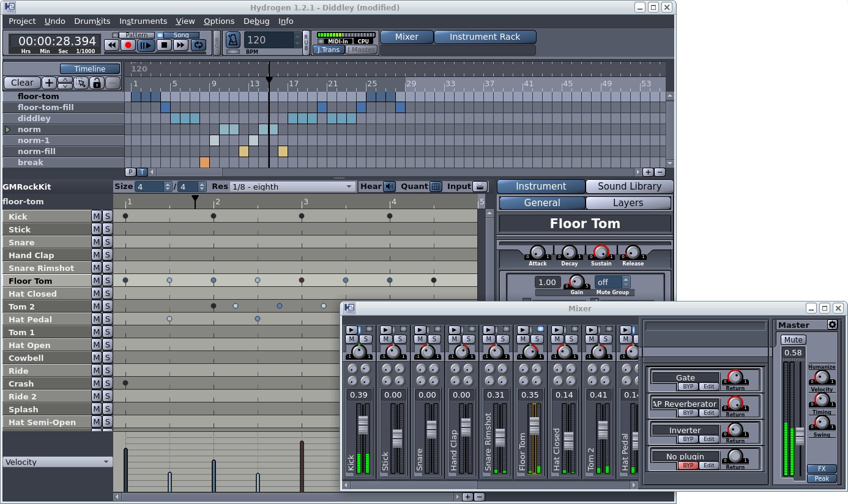This screenshot has height=504, width=848.
Task: Open the Project menu
Action: click(22, 21)
